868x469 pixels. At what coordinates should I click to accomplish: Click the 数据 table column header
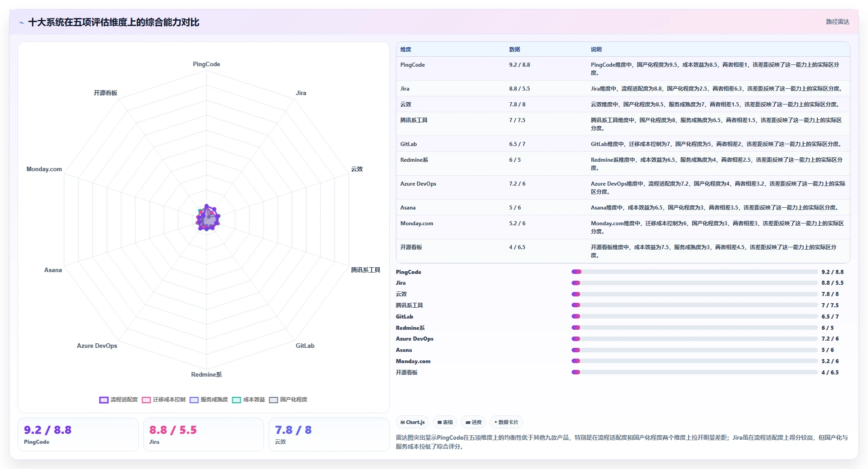coord(515,50)
